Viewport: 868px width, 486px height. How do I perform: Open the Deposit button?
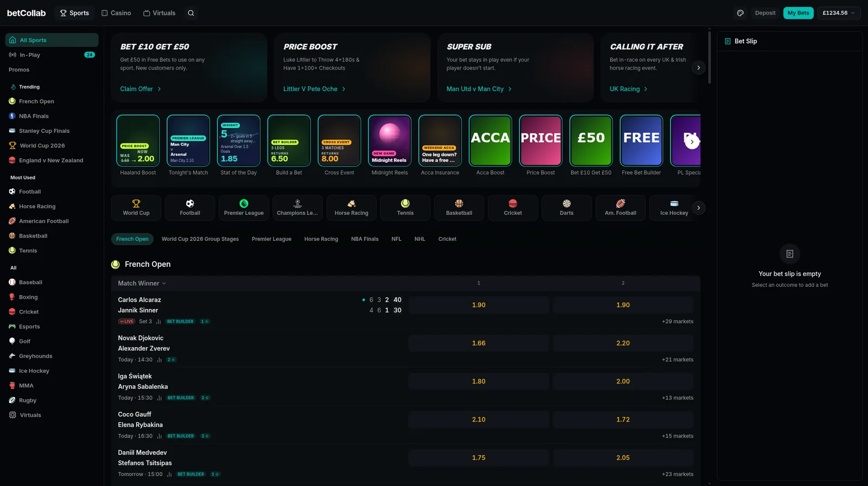tap(765, 13)
